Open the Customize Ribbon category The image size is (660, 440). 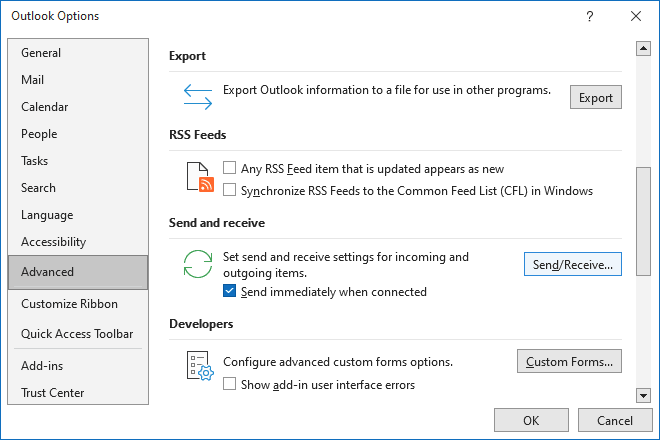69,304
